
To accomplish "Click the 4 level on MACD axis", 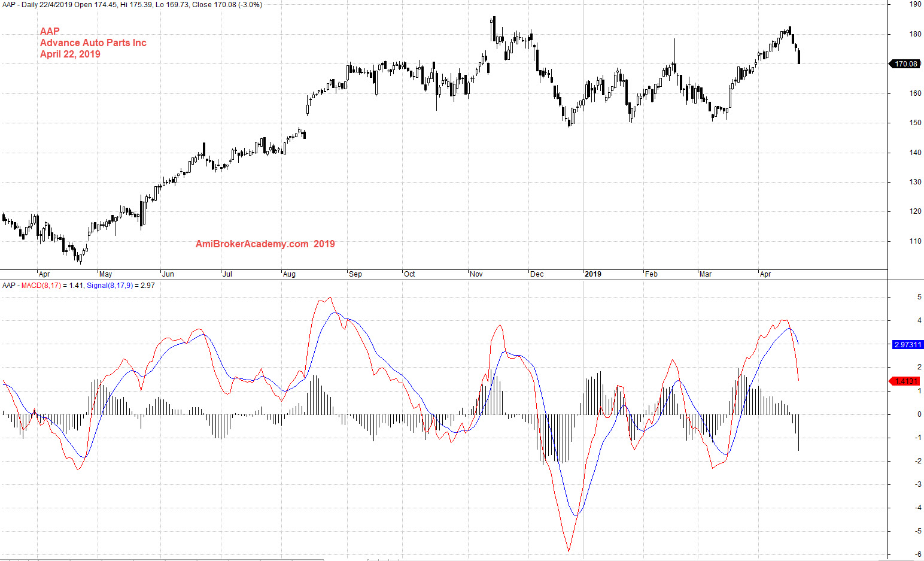I will [x=919, y=320].
